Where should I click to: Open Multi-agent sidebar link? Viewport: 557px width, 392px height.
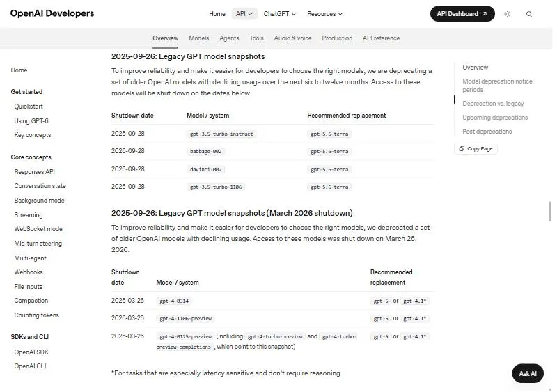(x=30, y=258)
